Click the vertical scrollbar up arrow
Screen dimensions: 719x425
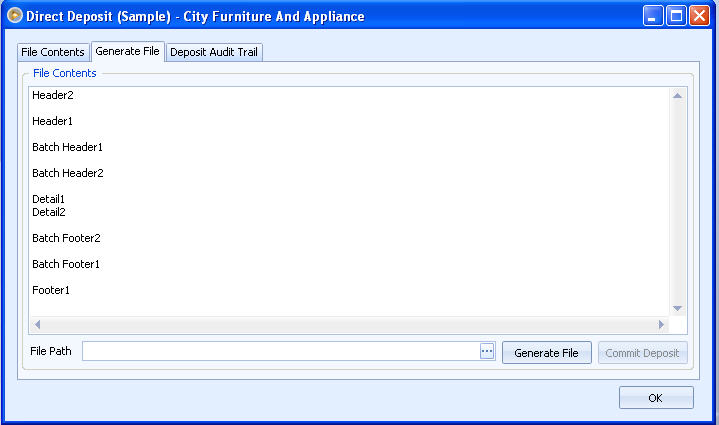pos(677,96)
